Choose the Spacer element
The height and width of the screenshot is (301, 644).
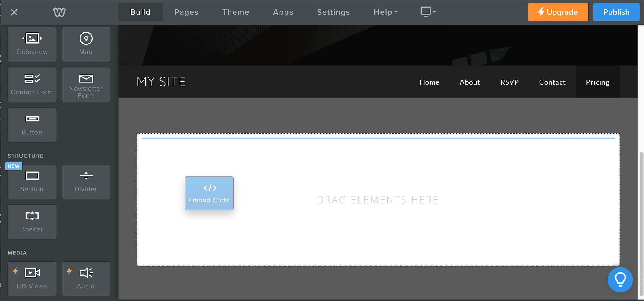tap(32, 222)
